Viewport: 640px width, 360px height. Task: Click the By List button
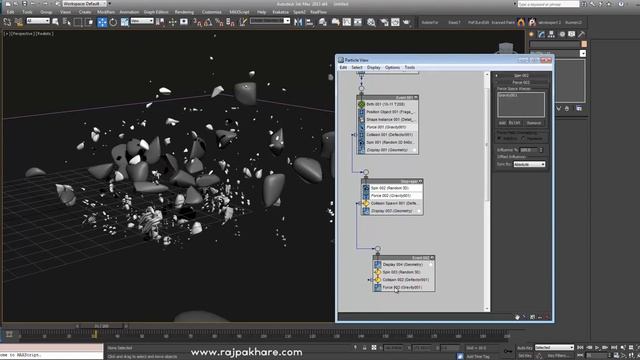point(515,123)
